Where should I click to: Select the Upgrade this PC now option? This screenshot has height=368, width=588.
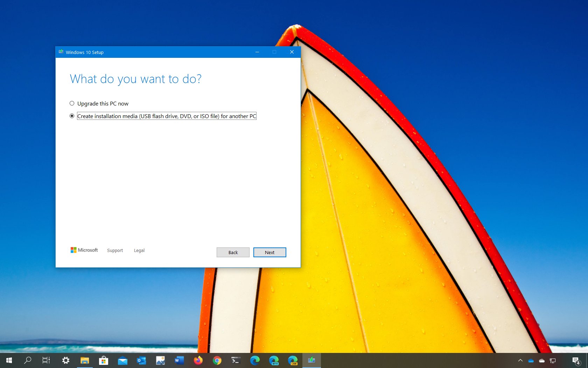click(72, 103)
